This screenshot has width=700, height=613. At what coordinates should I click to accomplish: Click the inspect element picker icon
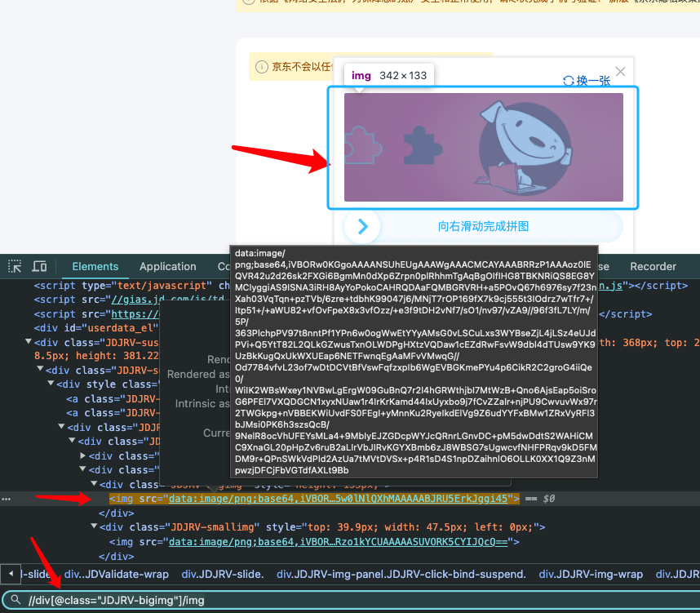[x=15, y=266]
